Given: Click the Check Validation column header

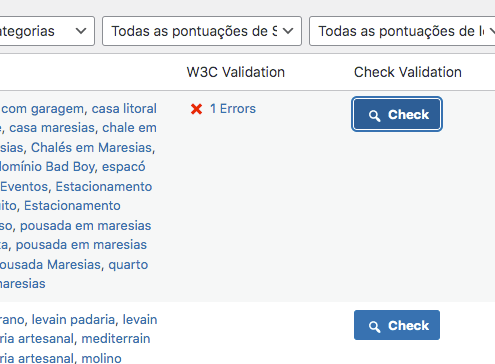Looking at the screenshot, I should coord(408,72).
